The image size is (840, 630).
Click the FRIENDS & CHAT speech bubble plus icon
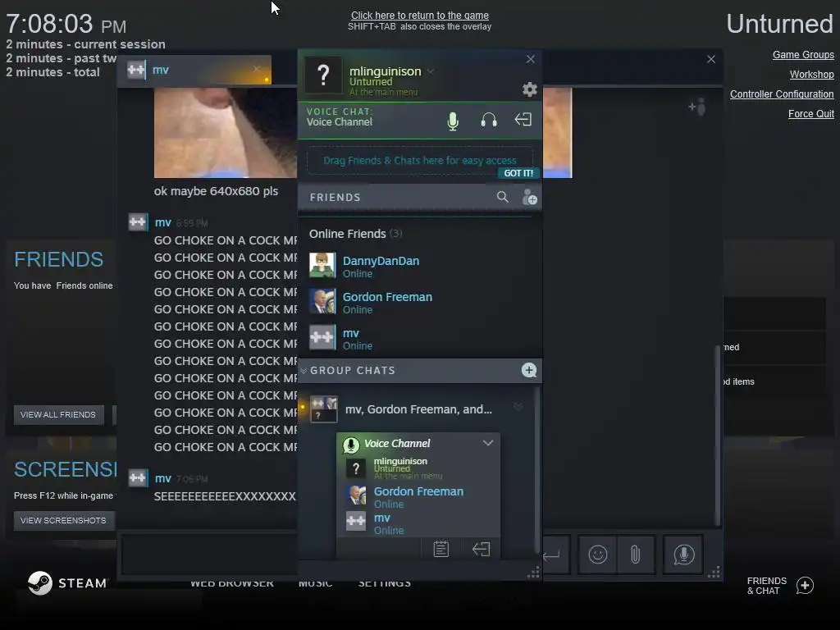click(x=805, y=586)
